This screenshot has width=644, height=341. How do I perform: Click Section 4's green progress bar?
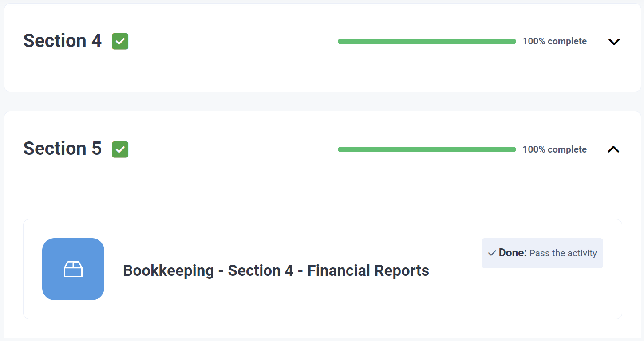point(427,41)
